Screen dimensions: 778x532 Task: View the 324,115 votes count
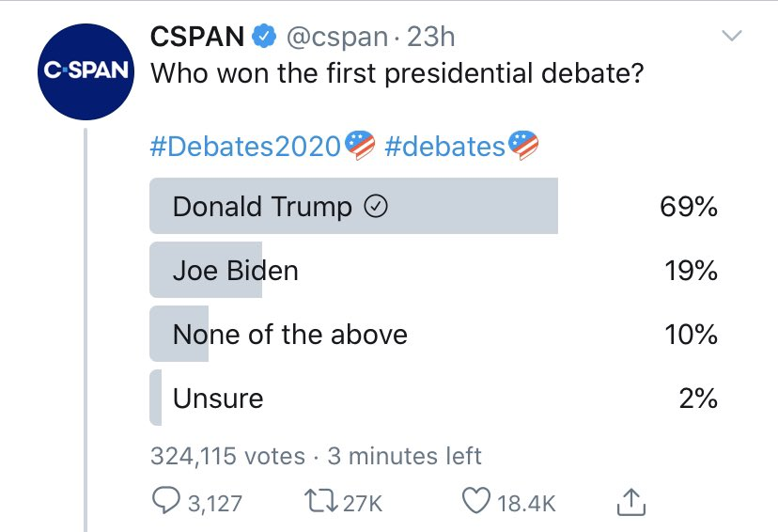tap(227, 457)
